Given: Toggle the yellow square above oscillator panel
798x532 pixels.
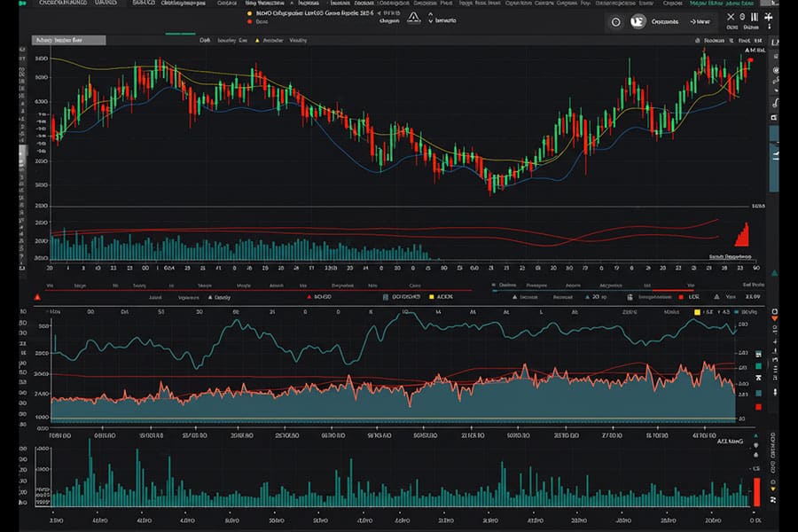Looking at the screenshot, I should pyautogui.click(x=697, y=312).
